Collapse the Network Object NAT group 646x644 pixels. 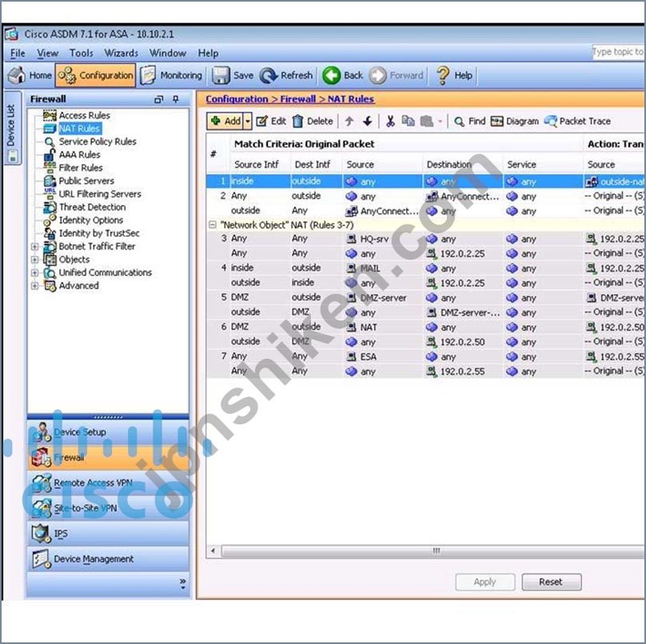coord(213,225)
